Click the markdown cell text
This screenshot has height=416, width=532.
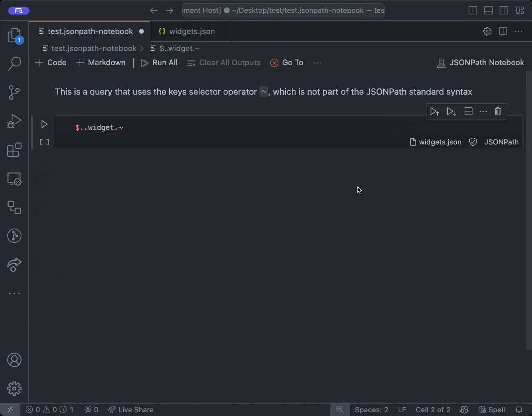click(264, 92)
